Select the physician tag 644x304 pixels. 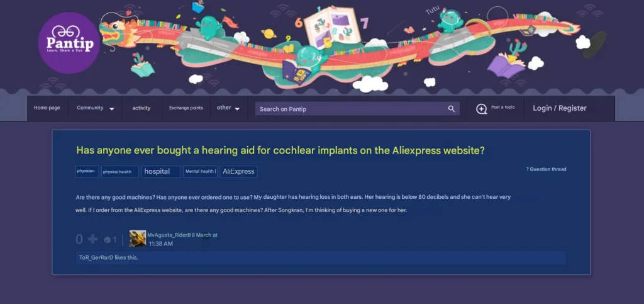pyautogui.click(x=87, y=171)
